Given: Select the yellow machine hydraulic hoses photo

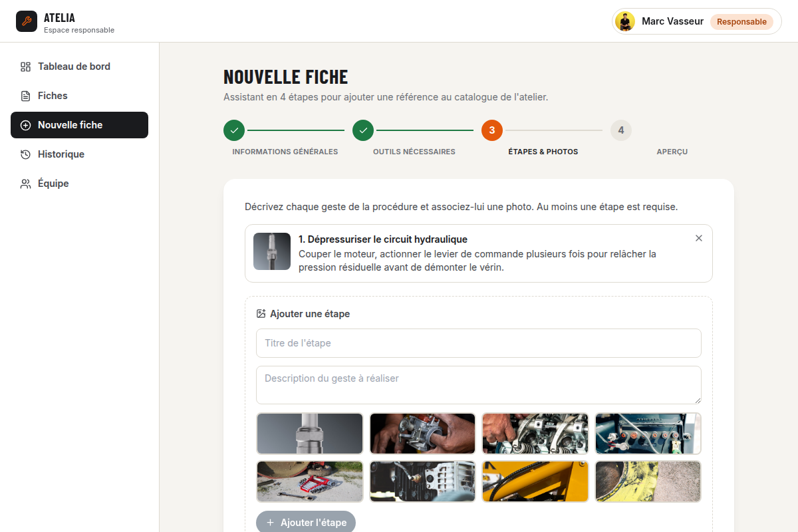Looking at the screenshot, I should coord(535,481).
